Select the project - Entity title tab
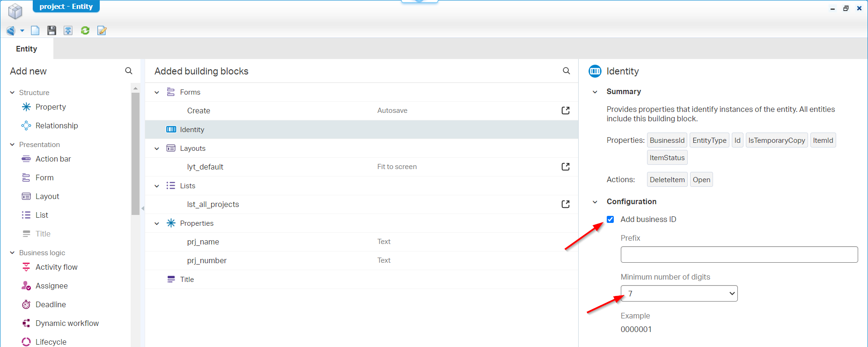 tap(66, 7)
